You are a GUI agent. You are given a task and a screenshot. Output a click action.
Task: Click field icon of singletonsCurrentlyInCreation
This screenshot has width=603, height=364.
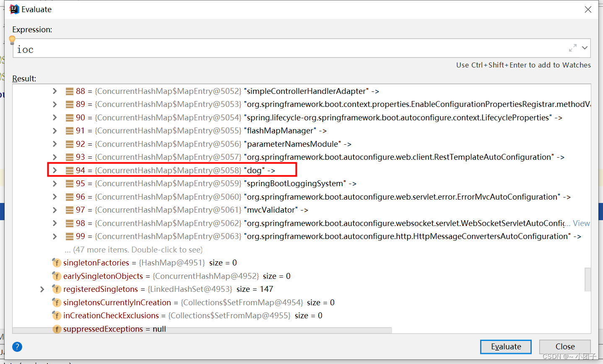(57, 302)
